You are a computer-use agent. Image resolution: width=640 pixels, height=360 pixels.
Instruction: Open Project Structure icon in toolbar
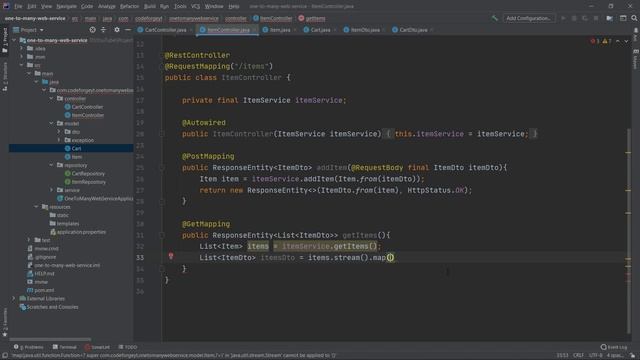pyautogui.click(x=609, y=18)
